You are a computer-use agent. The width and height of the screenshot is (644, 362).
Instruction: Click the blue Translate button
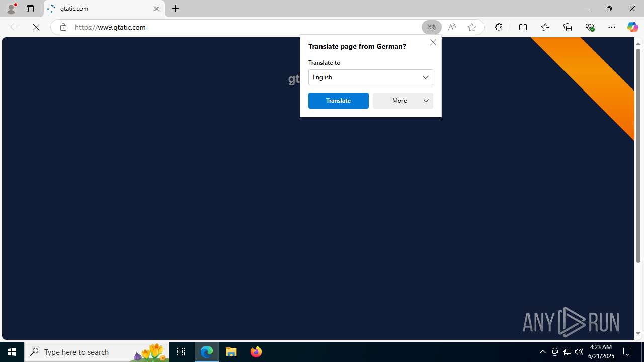(x=339, y=101)
